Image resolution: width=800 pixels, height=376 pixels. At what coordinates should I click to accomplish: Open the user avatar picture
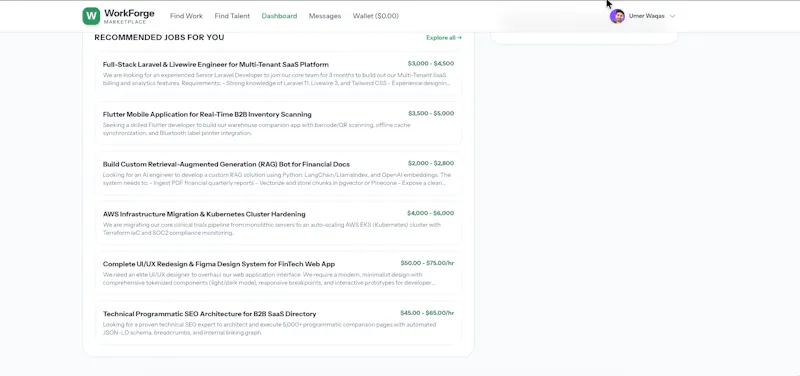617,16
